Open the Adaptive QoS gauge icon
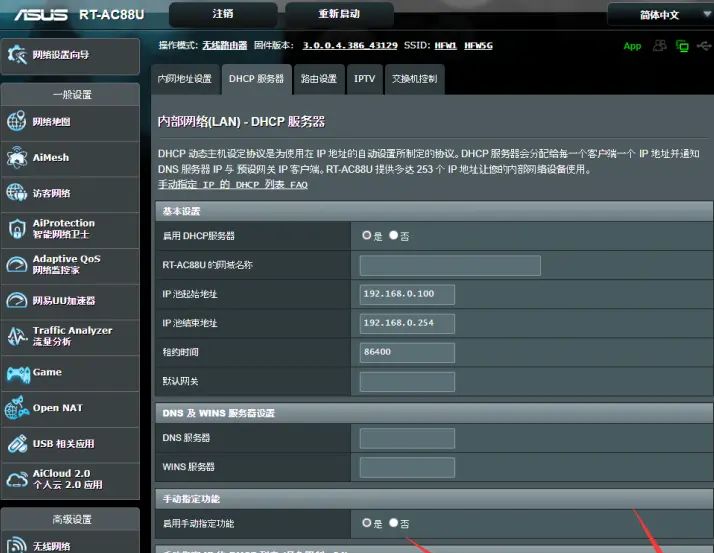714x553 pixels. pyautogui.click(x=17, y=264)
